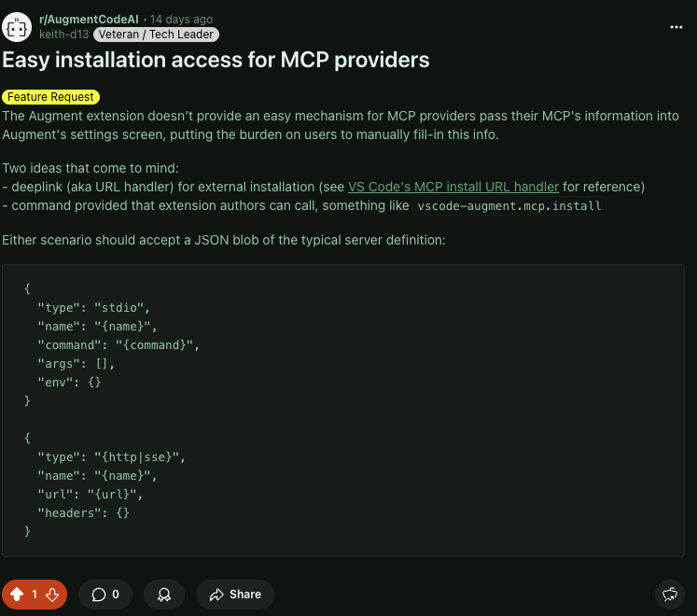697x616 pixels.
Task: Click the "headers": {} code line
Action: (x=84, y=513)
